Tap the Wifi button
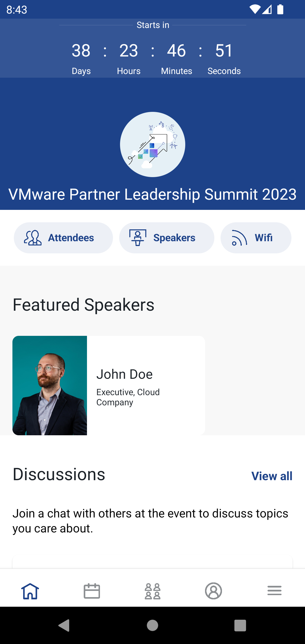The image size is (305, 644). 256,238
